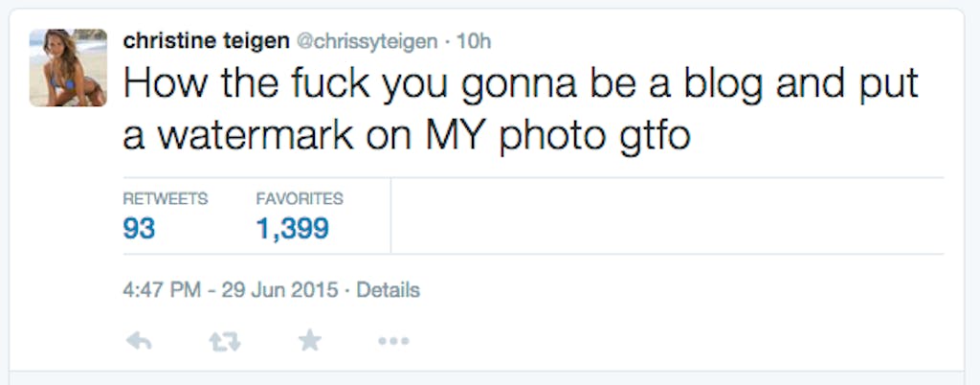Open the @chrissyteigen handle link
The width and height of the screenshot is (980, 385).
point(367,42)
